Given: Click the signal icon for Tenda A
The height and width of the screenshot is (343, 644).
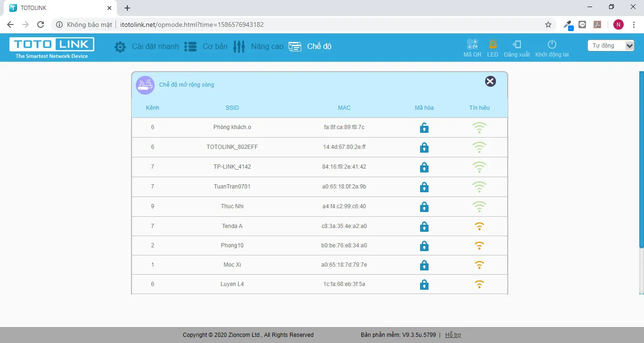Looking at the screenshot, I should (479, 226).
